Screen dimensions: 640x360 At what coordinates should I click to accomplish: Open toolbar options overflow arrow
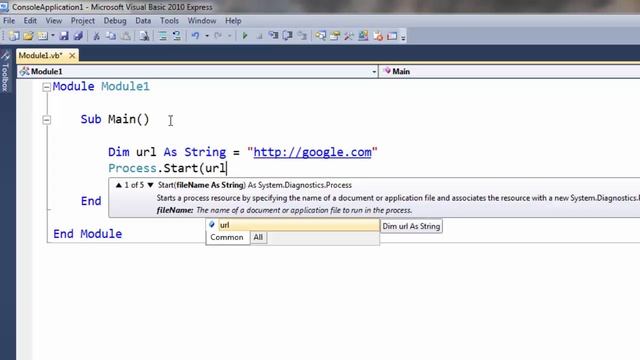point(403,37)
